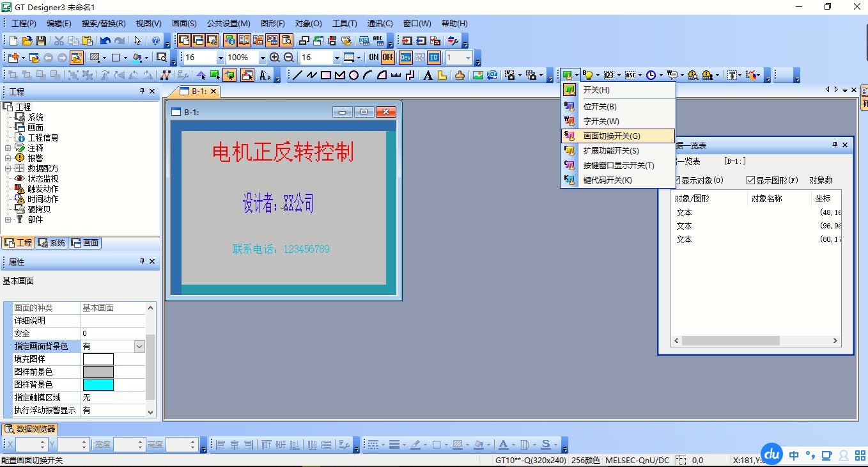Select 硬拷贝 in the project tree
This screenshot has height=467, width=868.
pos(39,209)
